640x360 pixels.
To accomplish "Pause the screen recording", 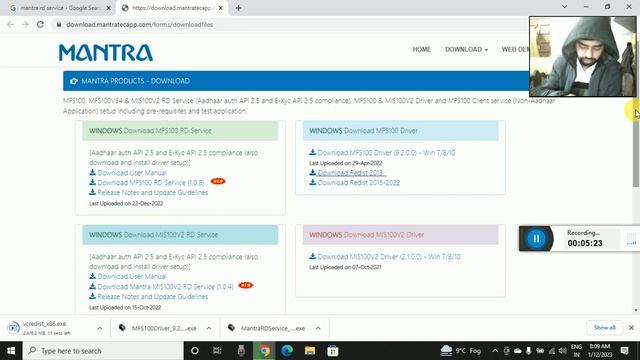I will click(536, 239).
